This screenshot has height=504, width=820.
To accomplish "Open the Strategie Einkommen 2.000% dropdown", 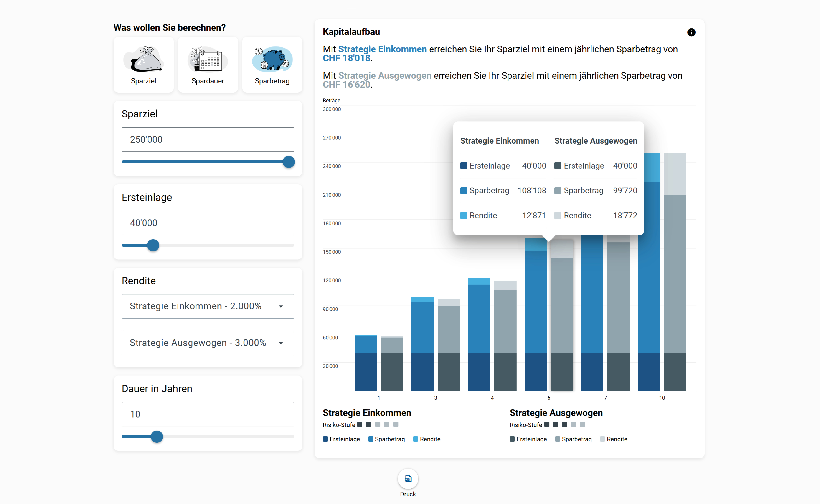I will (208, 306).
